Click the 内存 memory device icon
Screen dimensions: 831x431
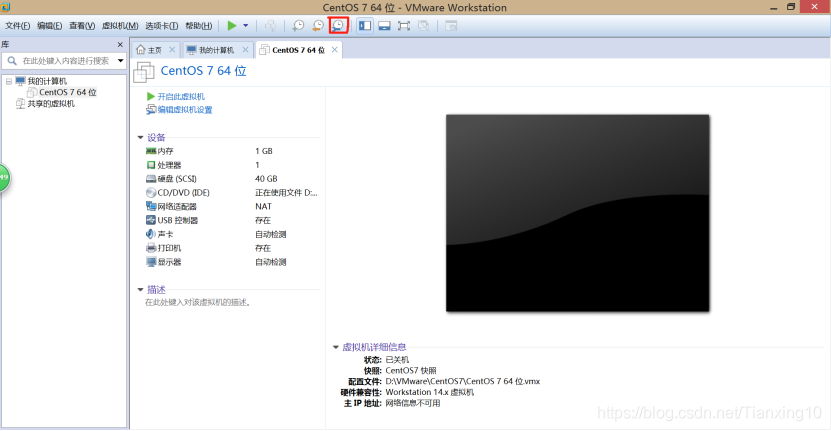pos(151,151)
